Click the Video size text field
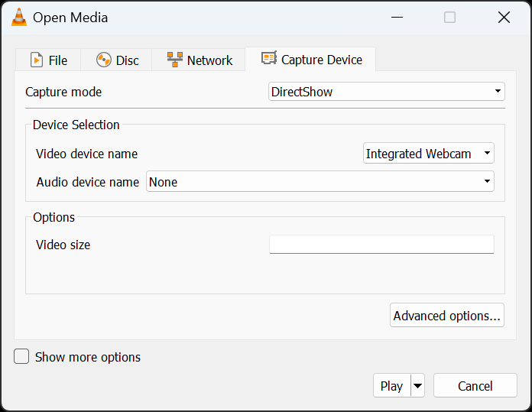 (x=381, y=245)
